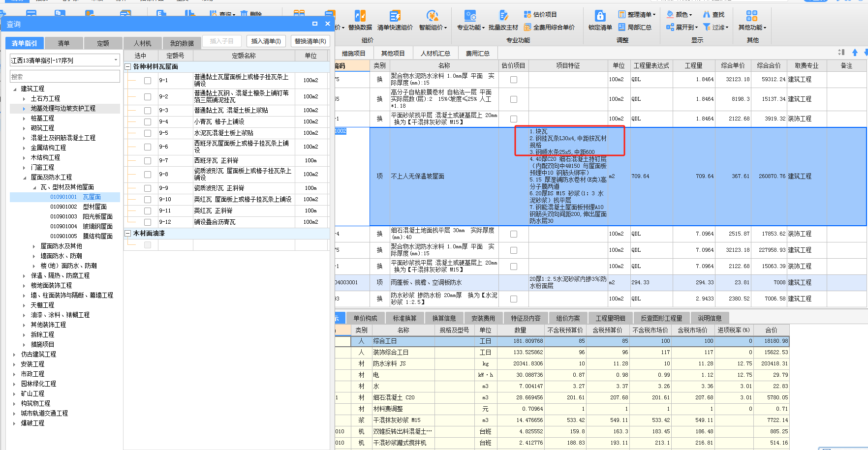Select the 地基处理与边坡支护工程 node
The height and width of the screenshot is (450, 868).
point(63,109)
